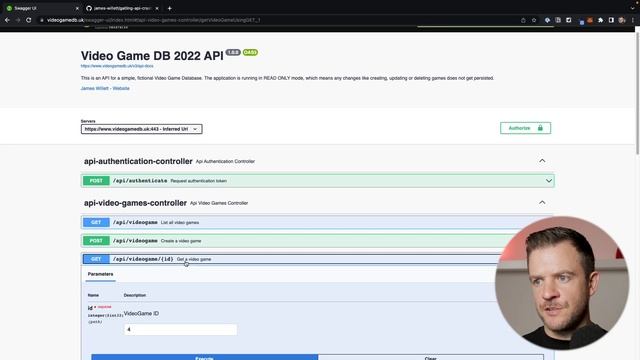Screen dimensions: 640x360
Task: Click the site lock icon in address bar
Action: click(x=42, y=20)
